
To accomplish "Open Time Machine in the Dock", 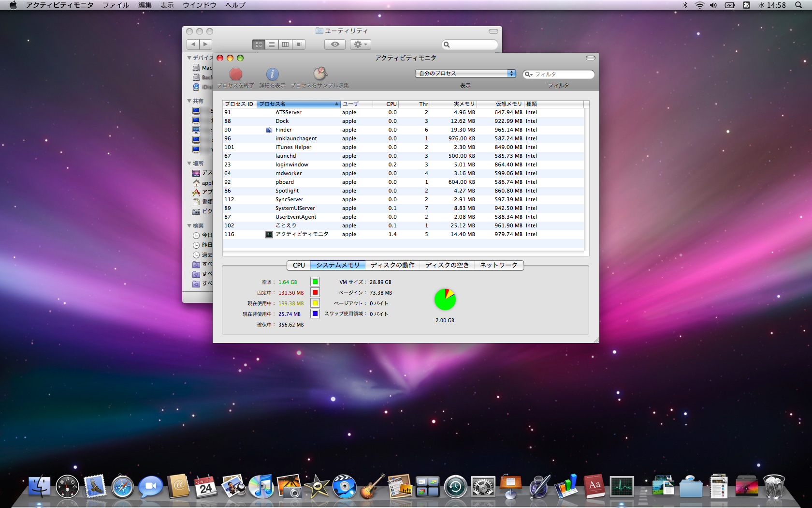I will (x=455, y=487).
